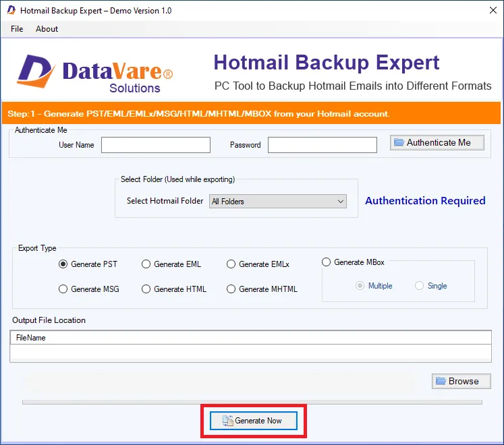Click the orange Step 1 banner text
The image size is (504, 445).
pyautogui.click(x=198, y=114)
